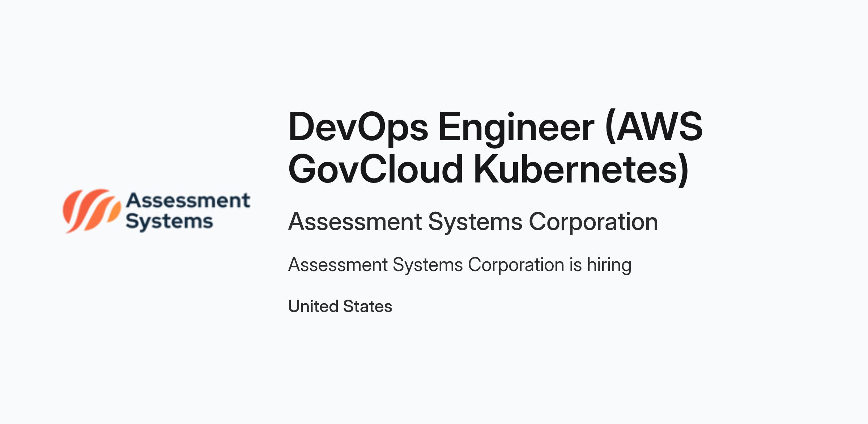The width and height of the screenshot is (868, 424).
Task: Click the word "Engineer" in the title
Action: click(x=516, y=128)
